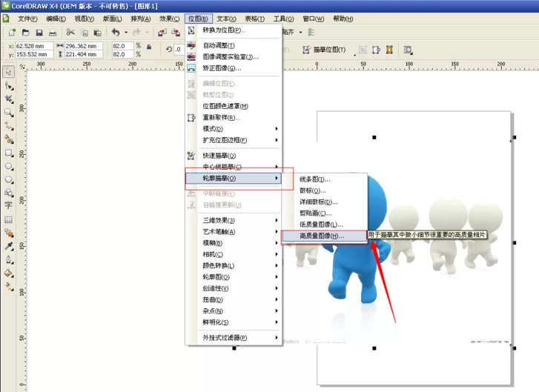
Task: Select the Interactive blend tool
Action: [x=9, y=233]
